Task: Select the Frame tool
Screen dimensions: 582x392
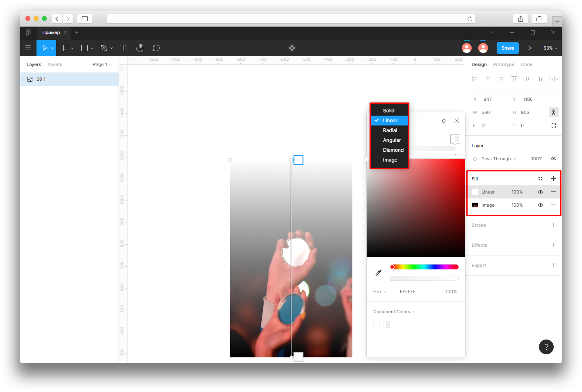Action: 65,48
